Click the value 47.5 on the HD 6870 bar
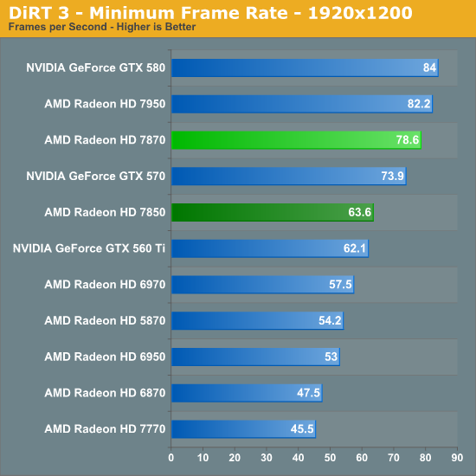476x476 pixels. click(308, 393)
